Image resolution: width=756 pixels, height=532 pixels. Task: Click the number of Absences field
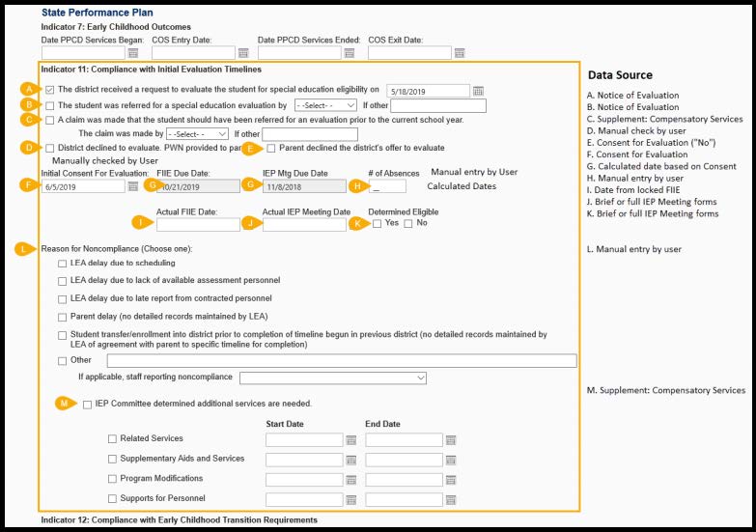387,186
